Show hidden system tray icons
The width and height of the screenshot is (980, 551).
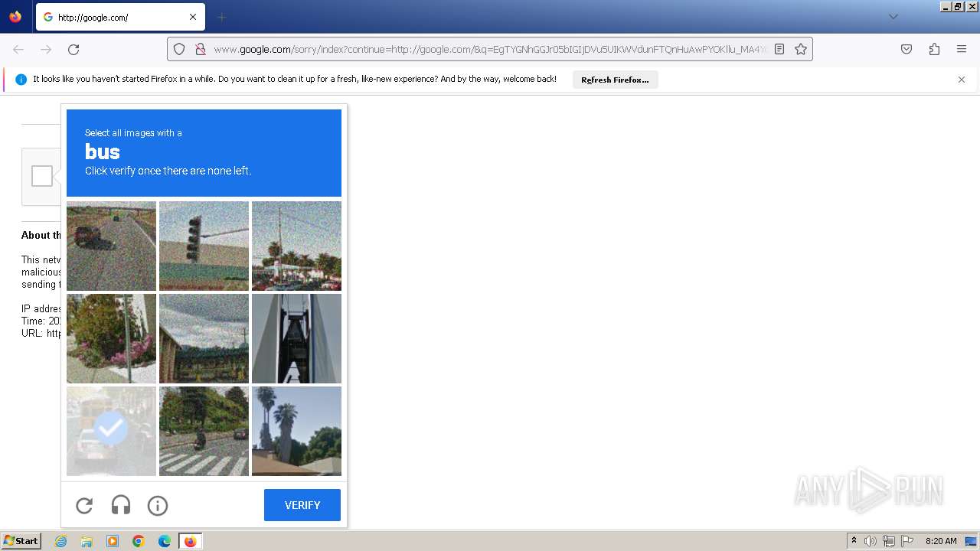[x=854, y=541]
